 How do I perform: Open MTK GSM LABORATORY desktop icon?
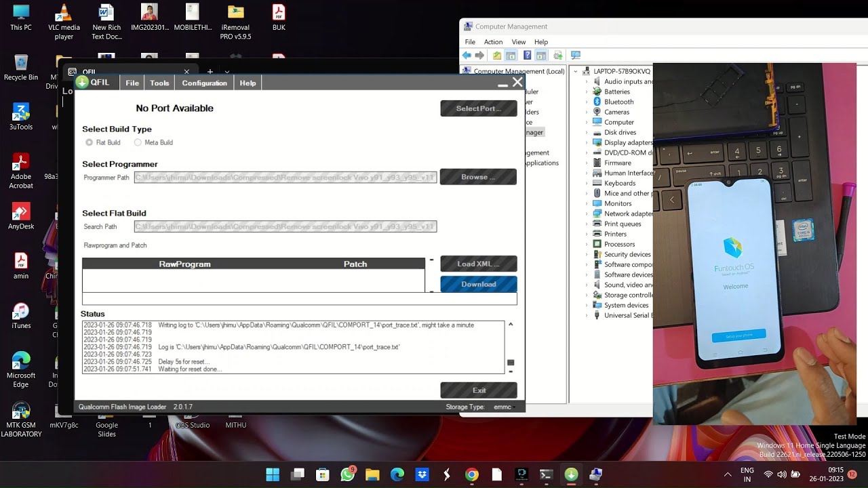21,420
